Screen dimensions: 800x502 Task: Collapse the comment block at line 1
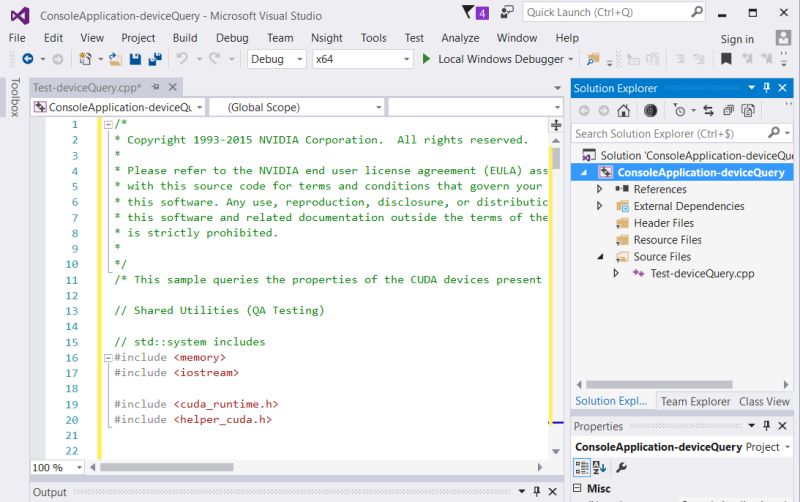108,124
